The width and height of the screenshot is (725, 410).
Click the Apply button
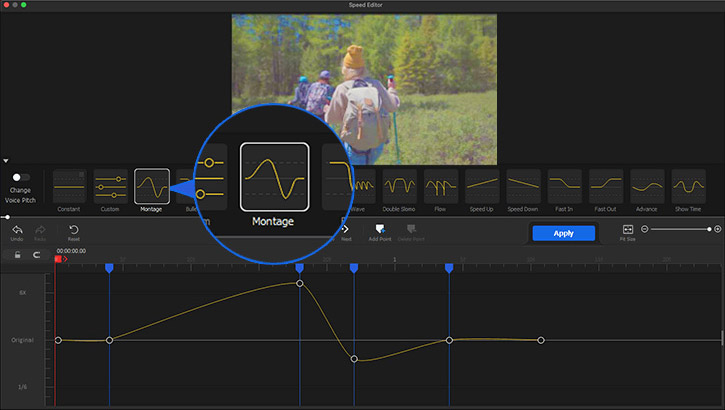(x=563, y=232)
